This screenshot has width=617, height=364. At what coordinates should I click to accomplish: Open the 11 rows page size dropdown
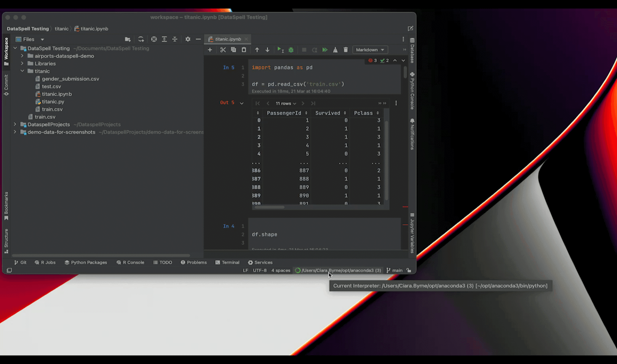click(x=286, y=103)
